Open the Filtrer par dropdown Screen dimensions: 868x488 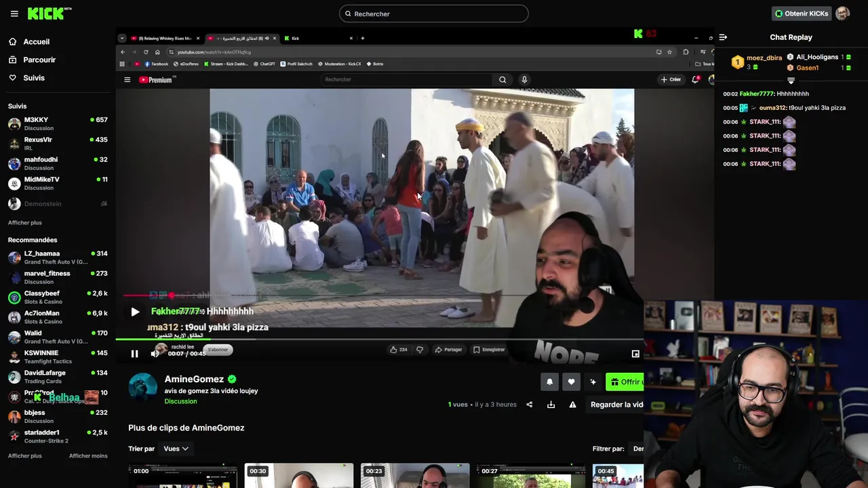(x=637, y=449)
